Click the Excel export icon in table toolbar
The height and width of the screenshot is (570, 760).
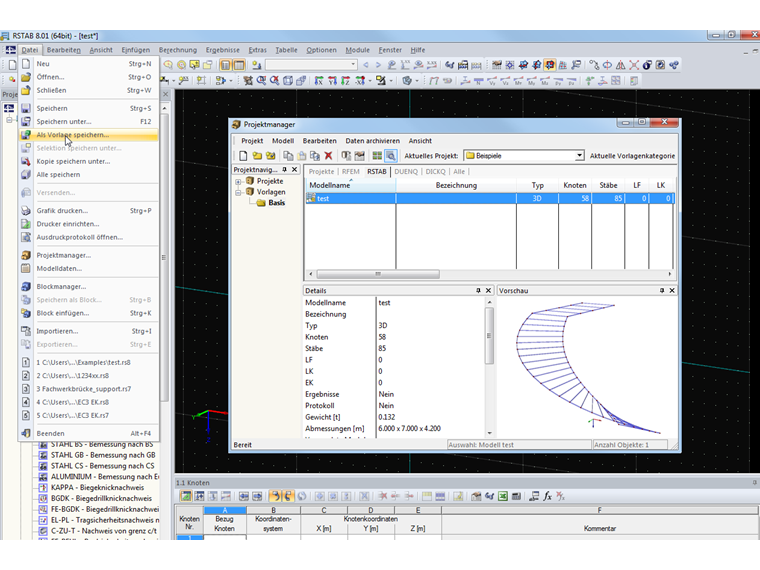pyautogui.click(x=503, y=496)
